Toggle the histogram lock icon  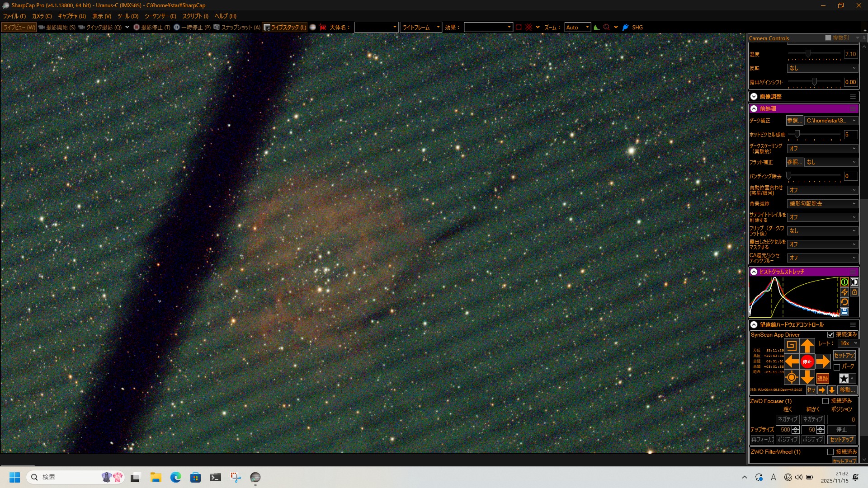854,292
